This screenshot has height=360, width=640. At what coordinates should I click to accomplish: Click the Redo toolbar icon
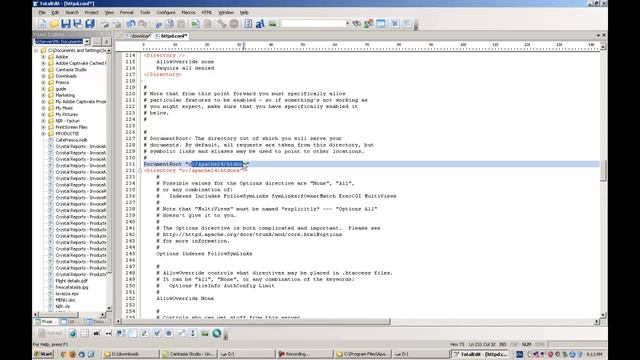pyautogui.click(x=142, y=24)
